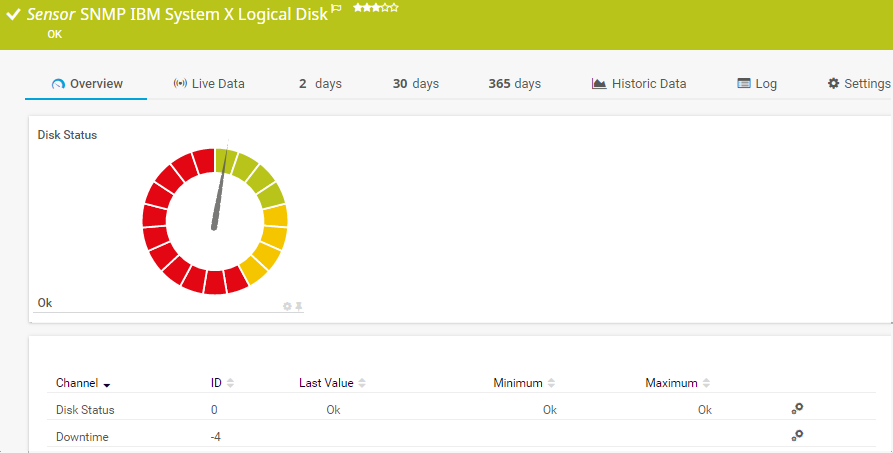Show the 2 days graph tab
893x453 pixels.
[320, 84]
